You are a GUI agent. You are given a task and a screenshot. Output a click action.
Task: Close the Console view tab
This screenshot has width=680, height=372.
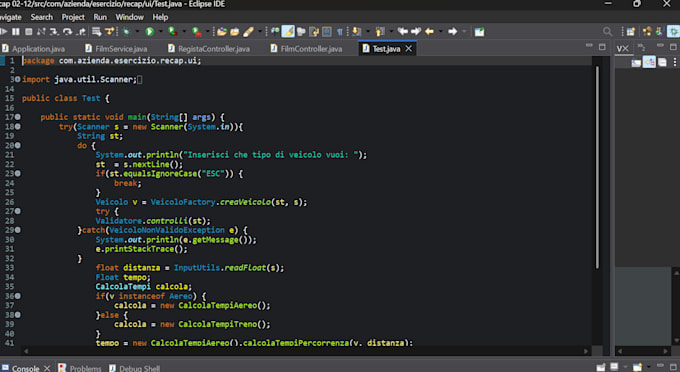pyautogui.click(x=47, y=368)
